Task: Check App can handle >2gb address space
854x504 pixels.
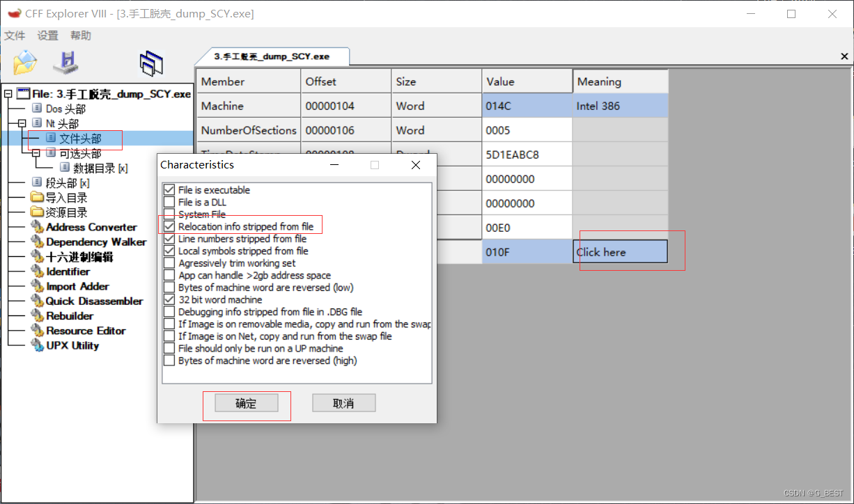Action: pyautogui.click(x=169, y=275)
